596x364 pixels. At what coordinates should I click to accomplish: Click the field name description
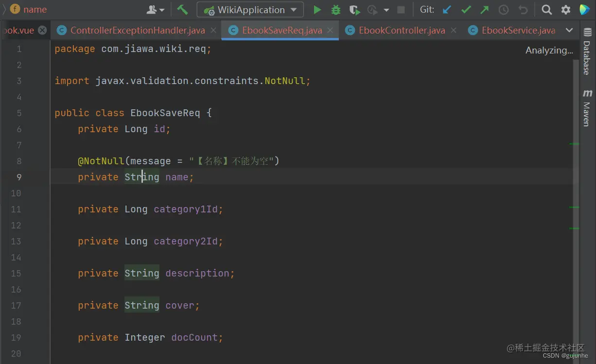pyautogui.click(x=197, y=273)
